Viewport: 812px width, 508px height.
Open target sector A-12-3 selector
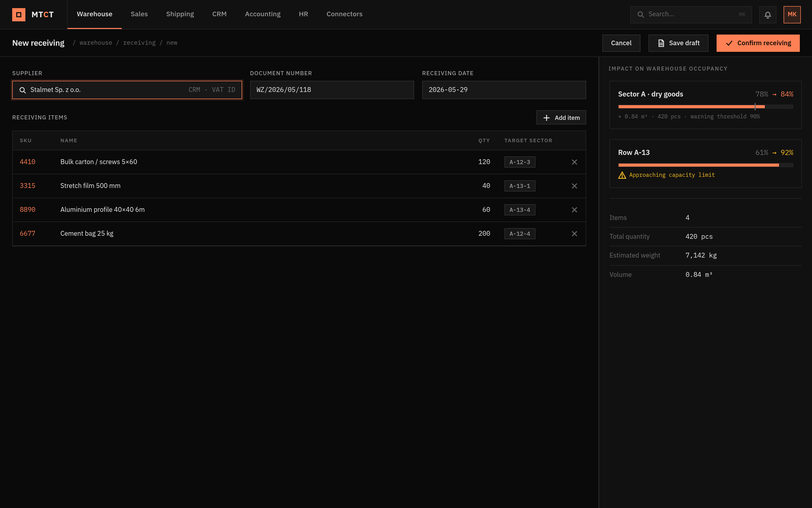[x=520, y=162]
